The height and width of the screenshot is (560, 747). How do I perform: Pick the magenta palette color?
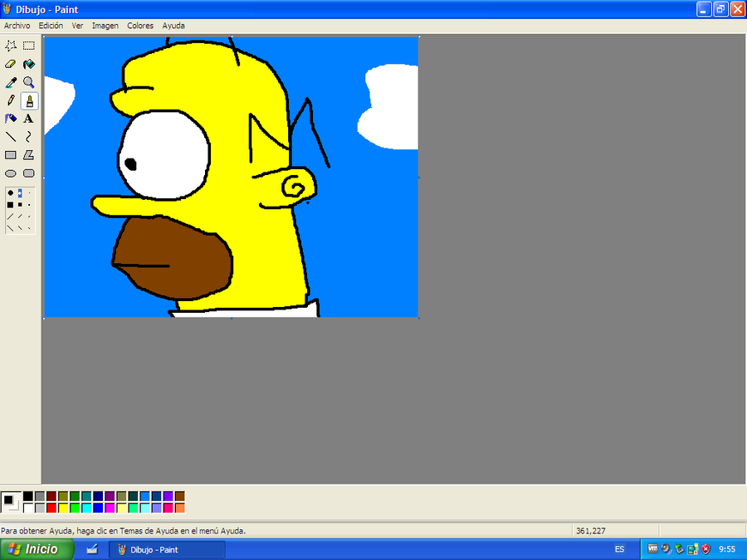pyautogui.click(x=110, y=508)
